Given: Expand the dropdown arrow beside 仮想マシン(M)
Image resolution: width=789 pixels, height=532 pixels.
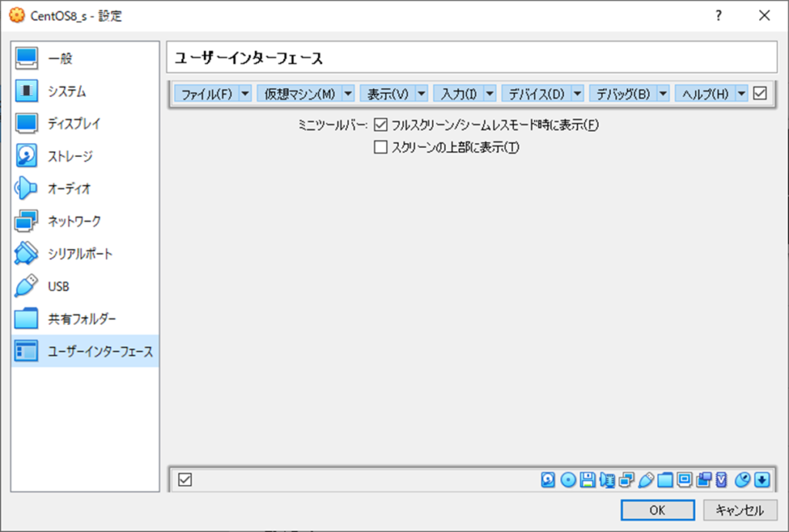Looking at the screenshot, I should pyautogui.click(x=348, y=93).
